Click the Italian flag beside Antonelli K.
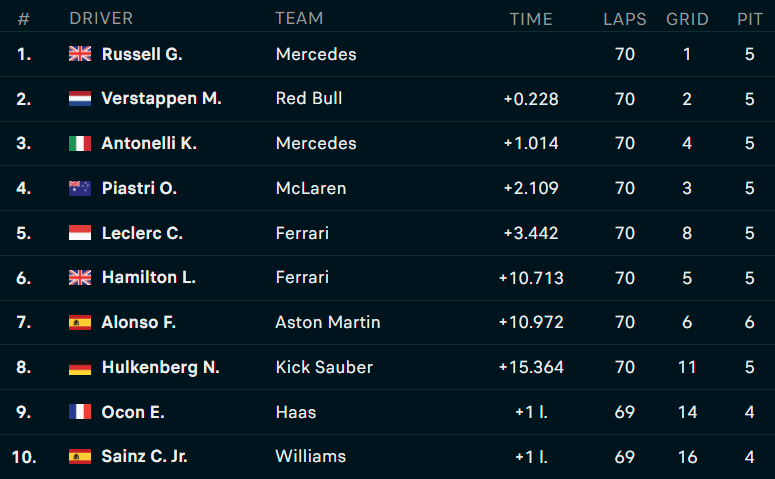Viewport: 775px width, 479px height. pyautogui.click(x=80, y=143)
